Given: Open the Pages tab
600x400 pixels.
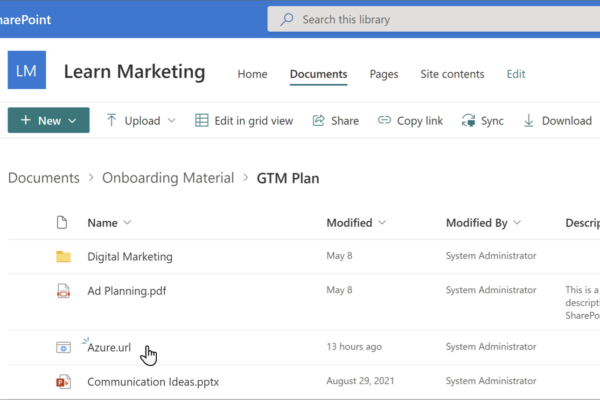Looking at the screenshot, I should coord(384,74).
